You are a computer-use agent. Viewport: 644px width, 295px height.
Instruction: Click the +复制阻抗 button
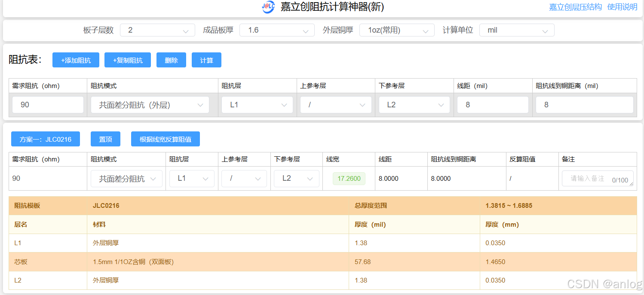128,60
